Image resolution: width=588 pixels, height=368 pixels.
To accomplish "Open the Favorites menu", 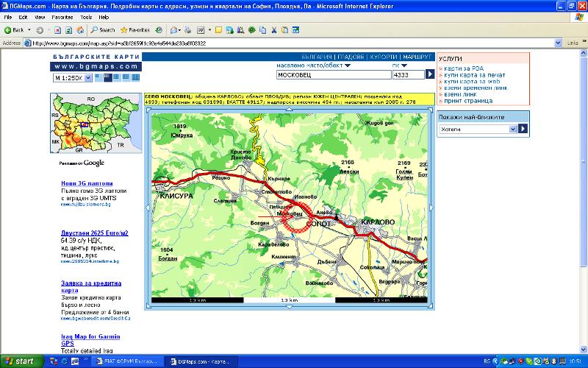I will [x=62, y=16].
